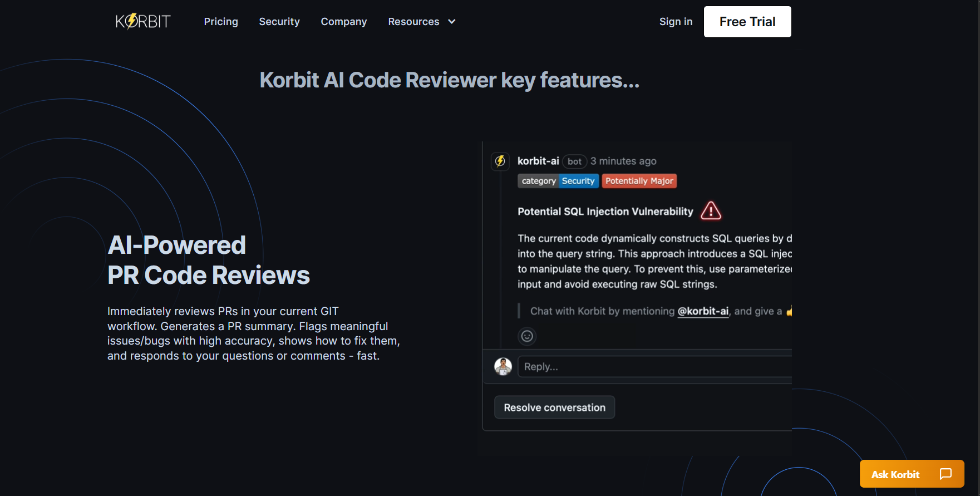
Task: Start the Free Trial
Action: coord(747,22)
